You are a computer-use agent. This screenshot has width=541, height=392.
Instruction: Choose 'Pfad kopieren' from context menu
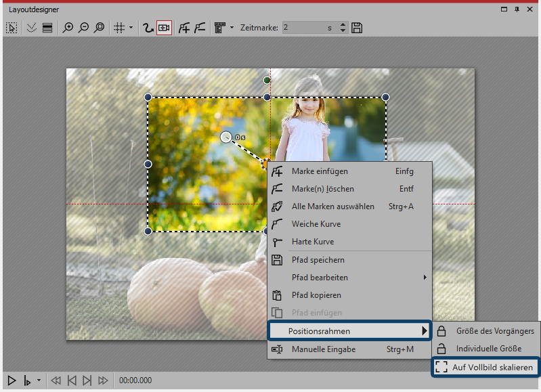tap(316, 295)
